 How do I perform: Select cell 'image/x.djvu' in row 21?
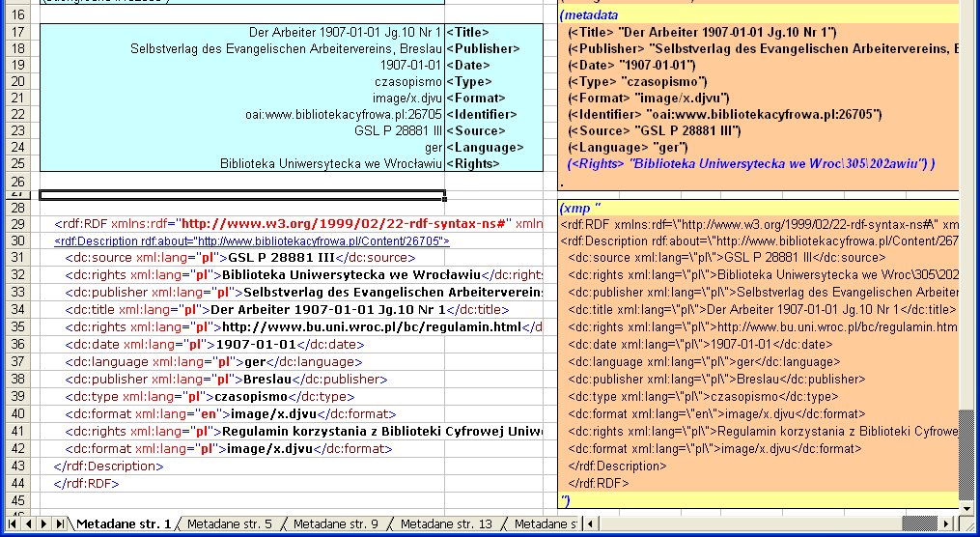pos(242,99)
